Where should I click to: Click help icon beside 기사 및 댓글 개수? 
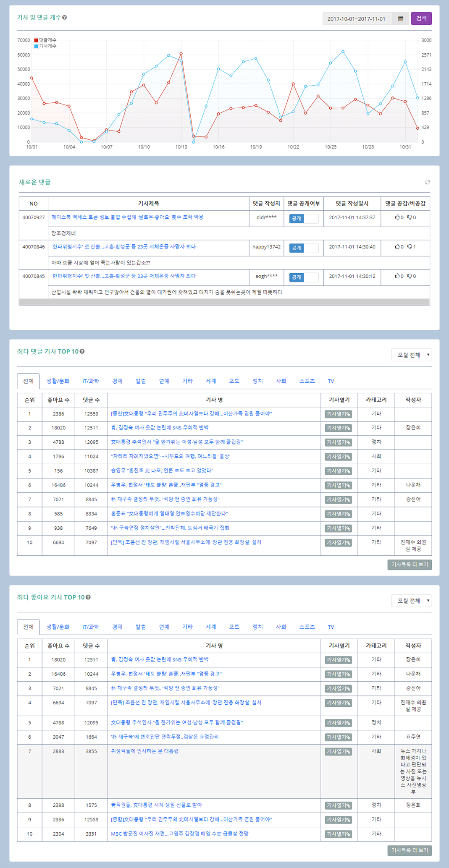pyautogui.click(x=65, y=18)
